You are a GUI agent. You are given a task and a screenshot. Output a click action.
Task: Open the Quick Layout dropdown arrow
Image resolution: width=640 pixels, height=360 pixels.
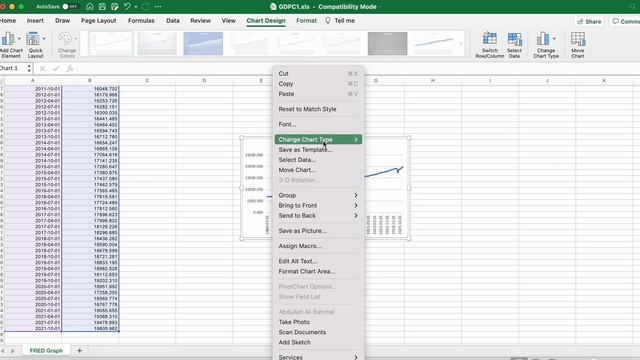[x=44, y=38]
